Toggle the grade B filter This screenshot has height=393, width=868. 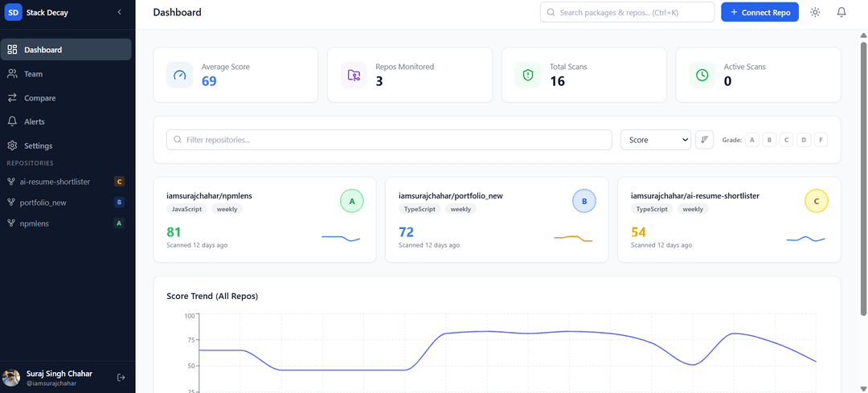tap(769, 140)
